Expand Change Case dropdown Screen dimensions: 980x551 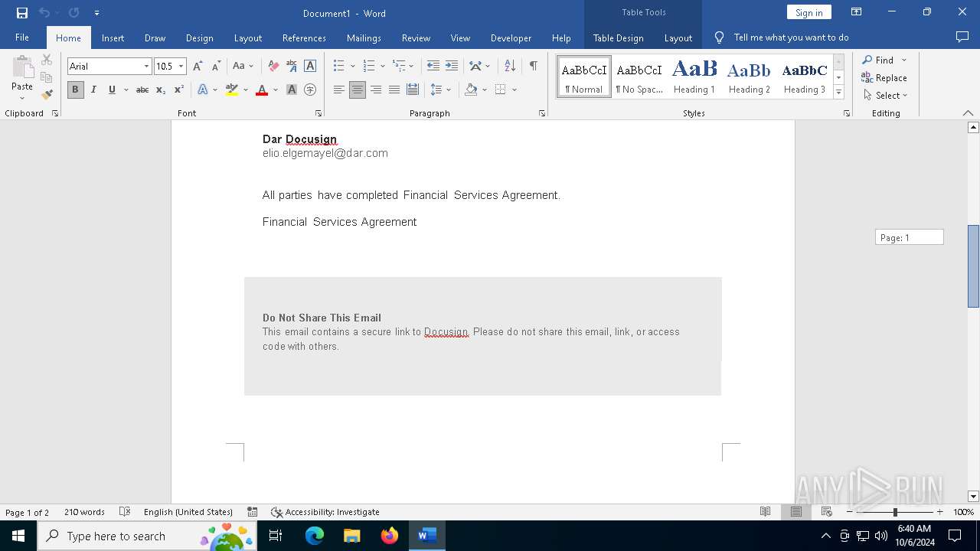[x=251, y=67]
